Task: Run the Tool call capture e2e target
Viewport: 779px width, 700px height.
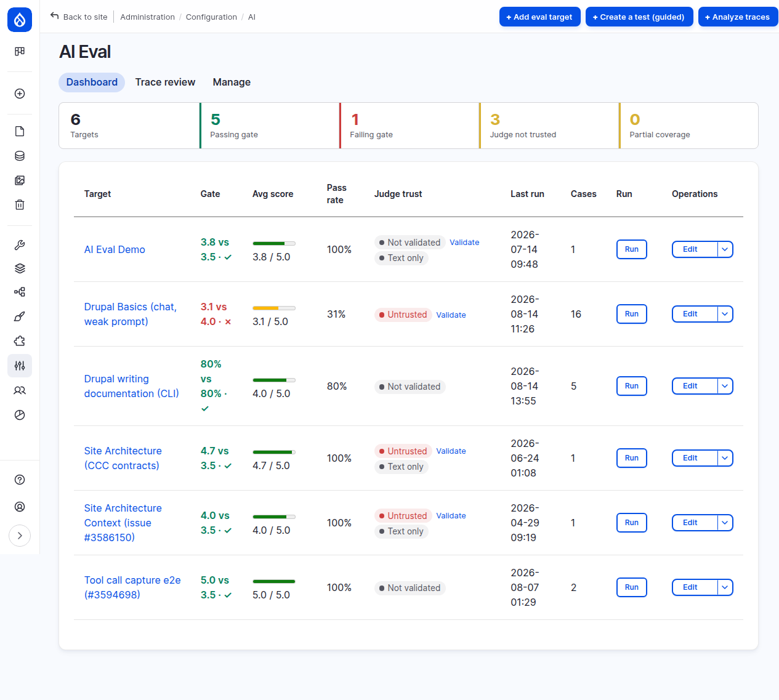Action: pyautogui.click(x=632, y=587)
